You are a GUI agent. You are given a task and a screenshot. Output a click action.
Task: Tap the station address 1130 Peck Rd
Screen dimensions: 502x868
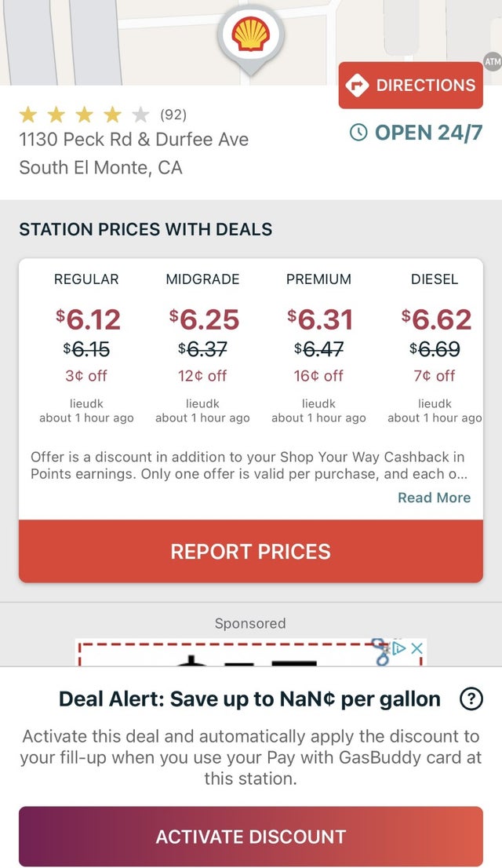point(132,140)
